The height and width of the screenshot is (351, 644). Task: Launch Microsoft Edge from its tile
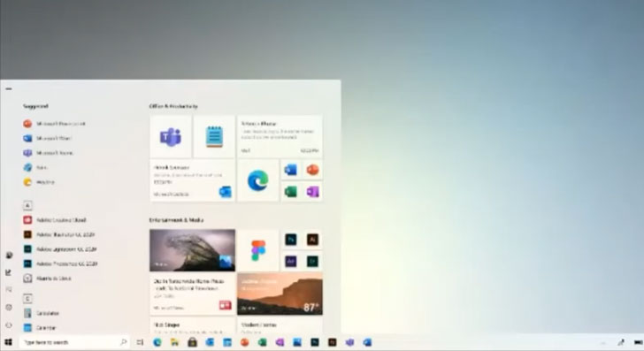point(258,180)
